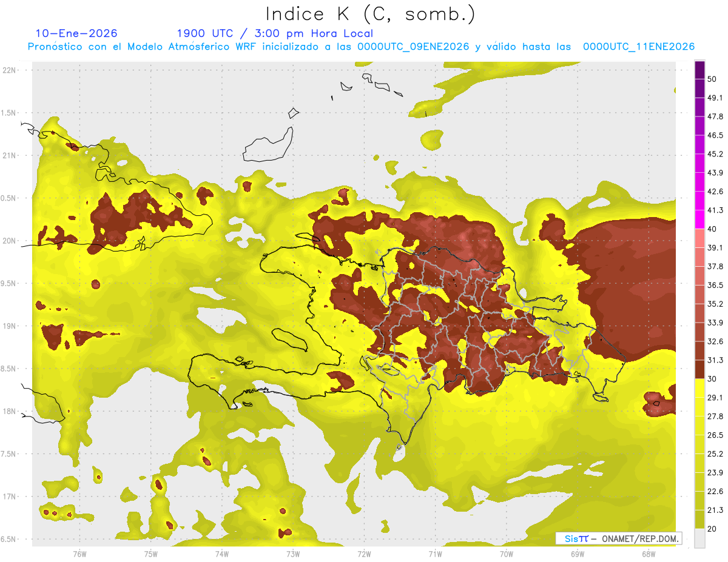Image resolution: width=728 pixels, height=562 pixels.
Task: Click legend value "25.2"
Action: click(715, 454)
